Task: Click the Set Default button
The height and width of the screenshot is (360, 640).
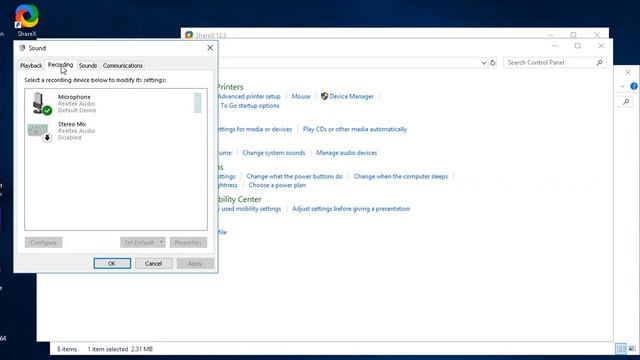Action: click(139, 242)
